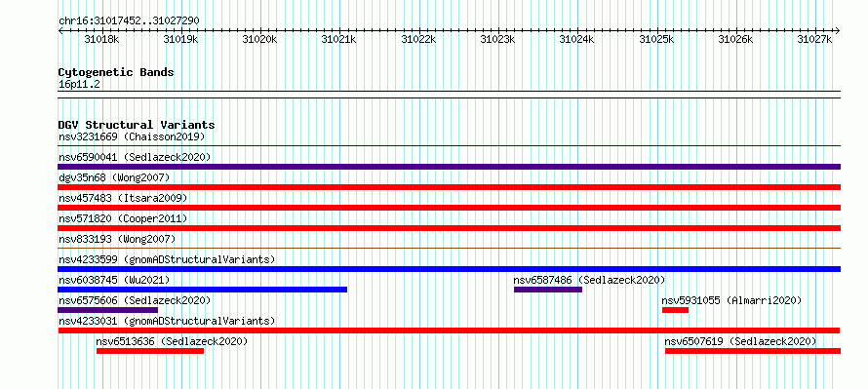Click the 31024k ruler position
The width and height of the screenshot is (868, 389).
576,39
